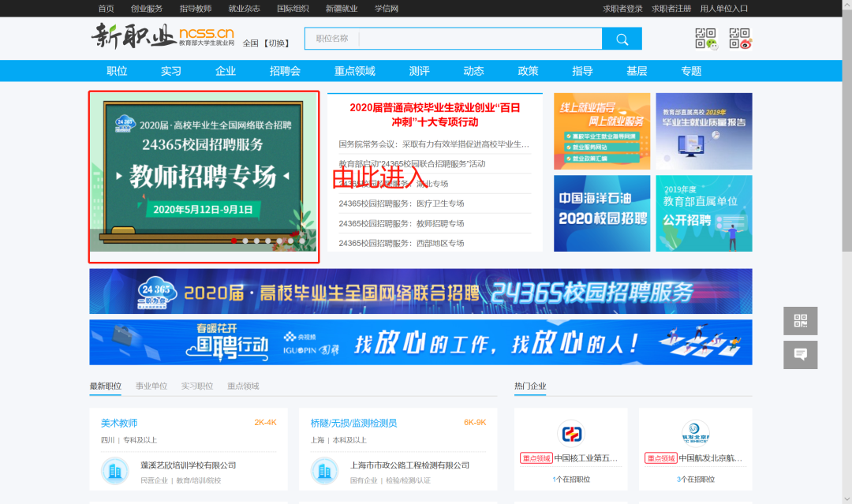852x504 pixels.
Task: Click 1个在招职位 under 中国核工业
Action: click(x=571, y=480)
